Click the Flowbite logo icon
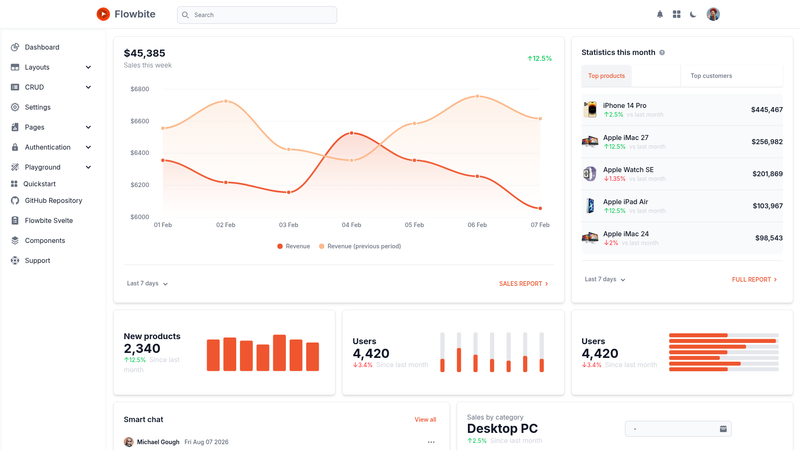Screen dimensions: 800x450 [103, 14]
